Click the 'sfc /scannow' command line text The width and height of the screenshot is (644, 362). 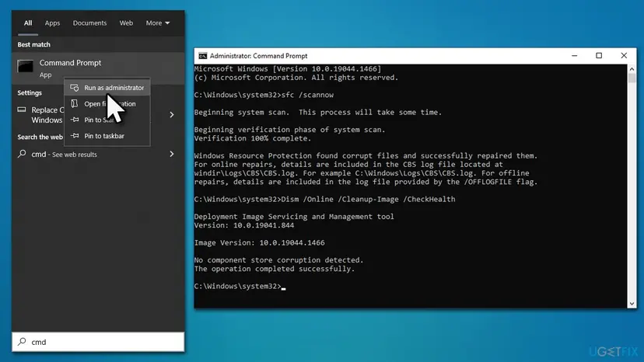pos(307,95)
